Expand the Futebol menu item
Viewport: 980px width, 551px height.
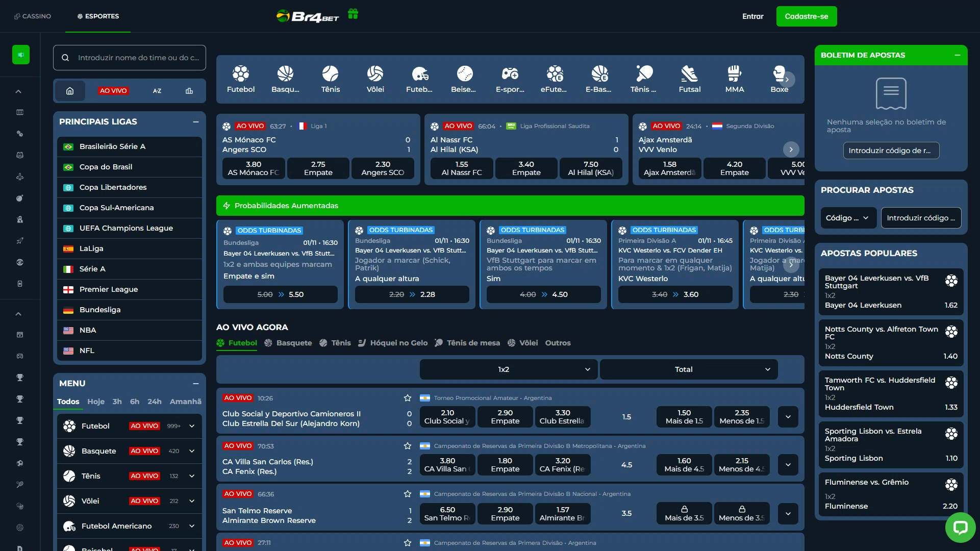tap(191, 426)
